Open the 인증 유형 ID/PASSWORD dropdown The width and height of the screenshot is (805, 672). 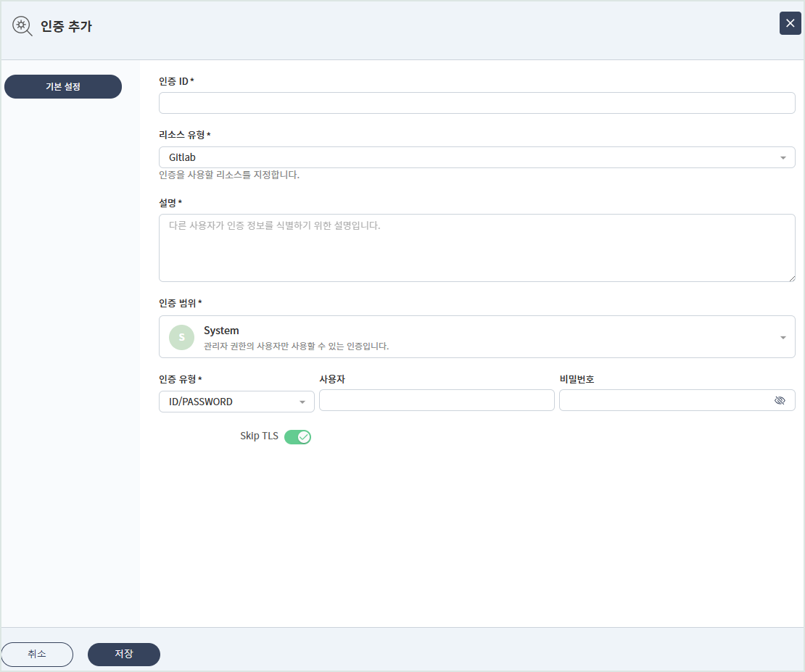tap(236, 402)
